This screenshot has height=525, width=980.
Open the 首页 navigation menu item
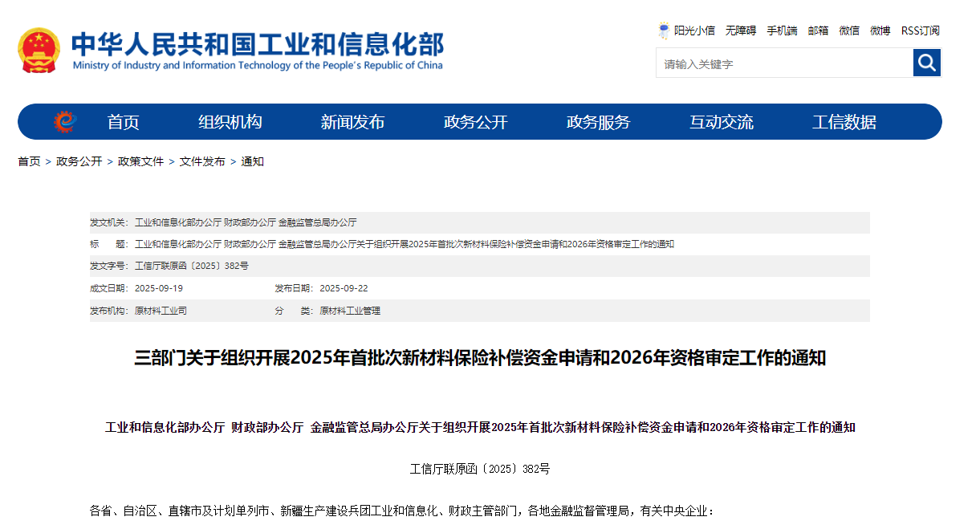pyautogui.click(x=123, y=122)
